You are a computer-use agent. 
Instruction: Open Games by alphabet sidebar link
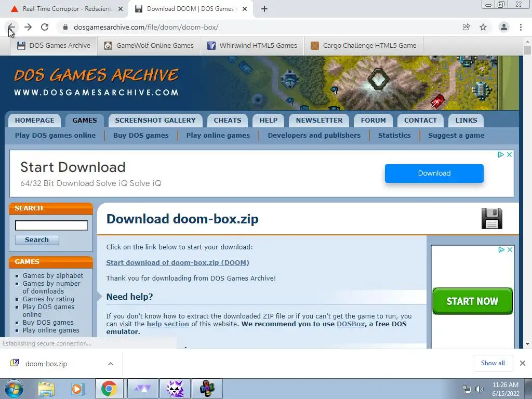point(53,275)
